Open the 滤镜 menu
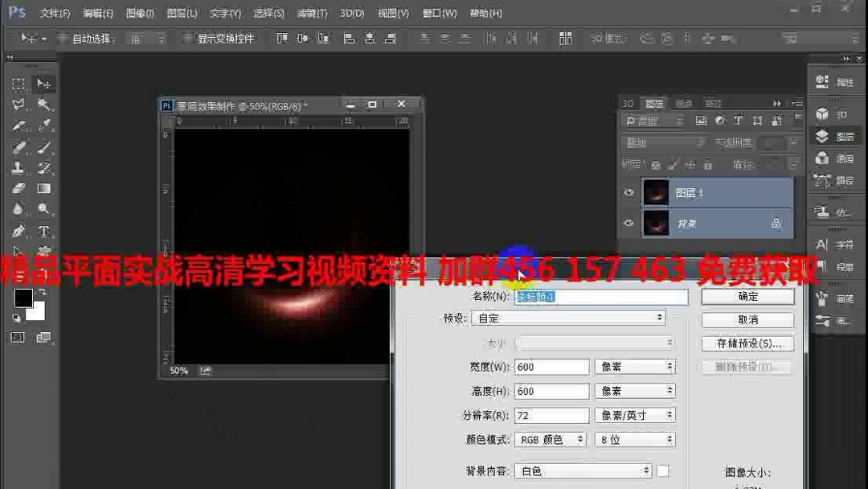868x489 pixels. tap(311, 13)
